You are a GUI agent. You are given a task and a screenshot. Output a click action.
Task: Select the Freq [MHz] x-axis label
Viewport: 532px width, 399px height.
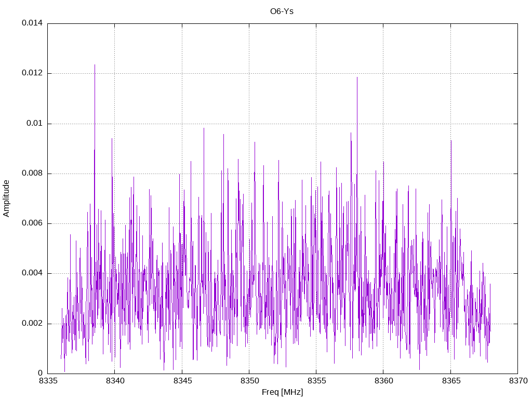click(282, 392)
